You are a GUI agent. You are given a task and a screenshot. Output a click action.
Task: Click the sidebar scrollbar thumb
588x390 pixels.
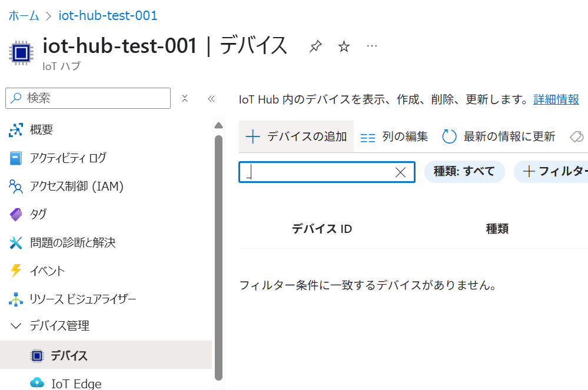tap(218, 258)
